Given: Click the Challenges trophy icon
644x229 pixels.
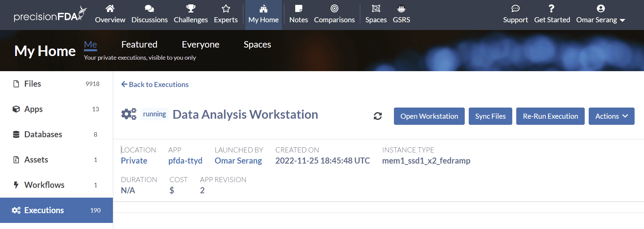Looking at the screenshot, I should [x=191, y=8].
